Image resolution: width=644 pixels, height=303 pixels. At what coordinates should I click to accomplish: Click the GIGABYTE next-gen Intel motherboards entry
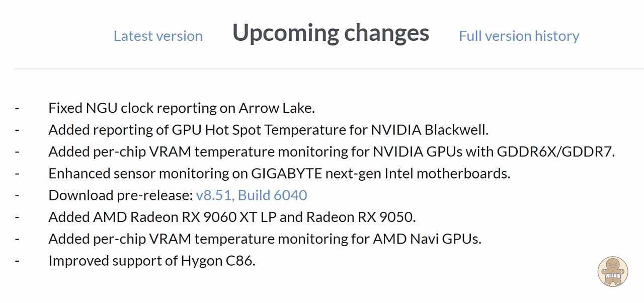point(279,174)
